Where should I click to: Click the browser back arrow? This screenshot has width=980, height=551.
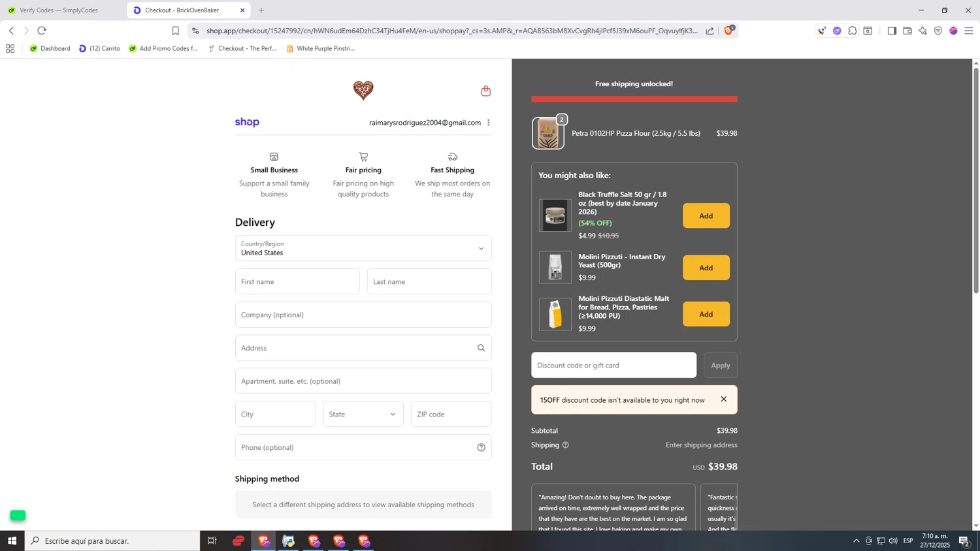coord(11,31)
